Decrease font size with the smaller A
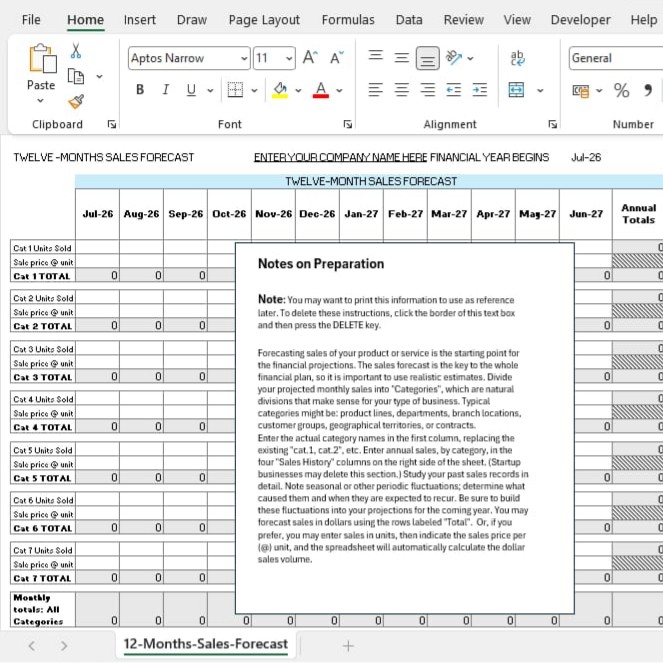The image size is (663, 663). pyautogui.click(x=337, y=58)
